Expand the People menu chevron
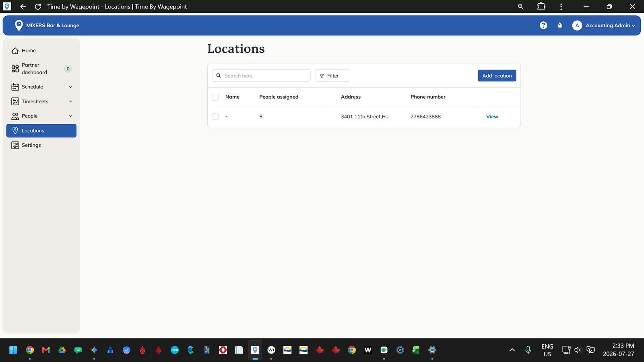Viewport: 644px width, 362px height. tap(70, 116)
